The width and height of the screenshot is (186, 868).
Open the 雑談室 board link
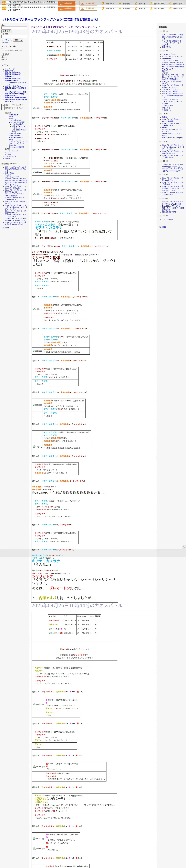click(11, 117)
